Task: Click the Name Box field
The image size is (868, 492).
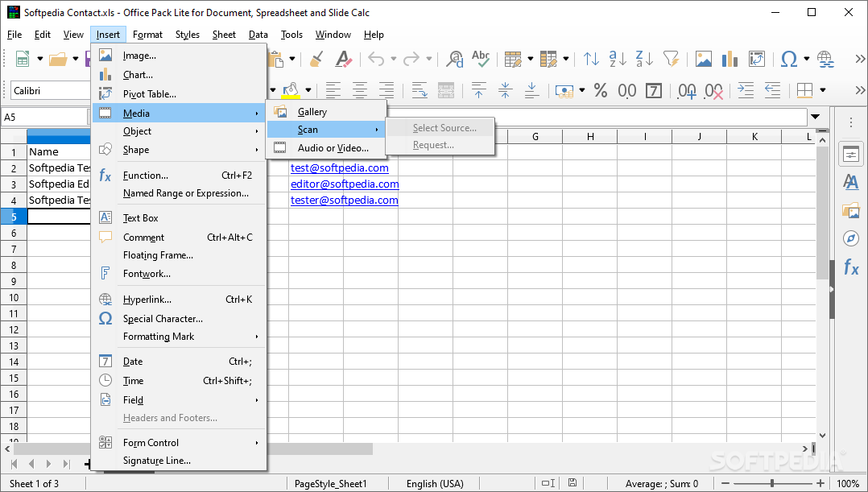Action: (x=45, y=117)
